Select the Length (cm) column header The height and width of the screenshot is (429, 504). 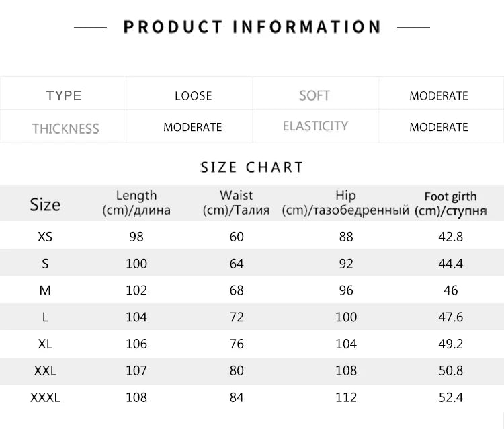click(136, 202)
